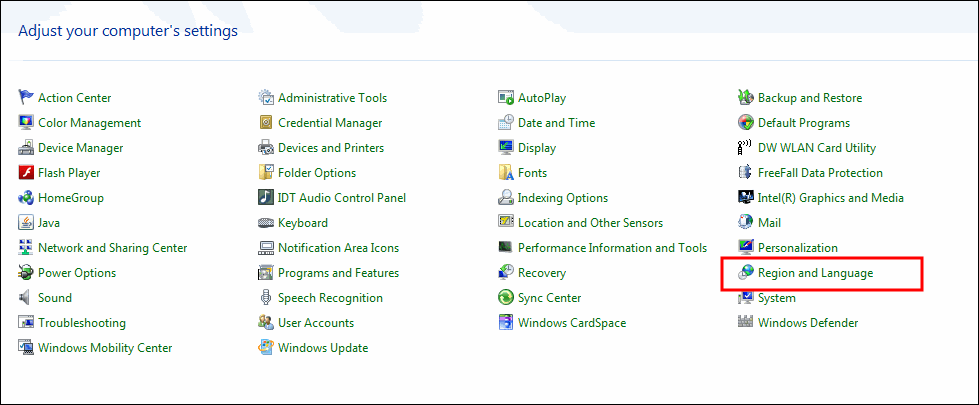Click the Sync Center green icon
The height and width of the screenshot is (405, 979).
click(506, 297)
